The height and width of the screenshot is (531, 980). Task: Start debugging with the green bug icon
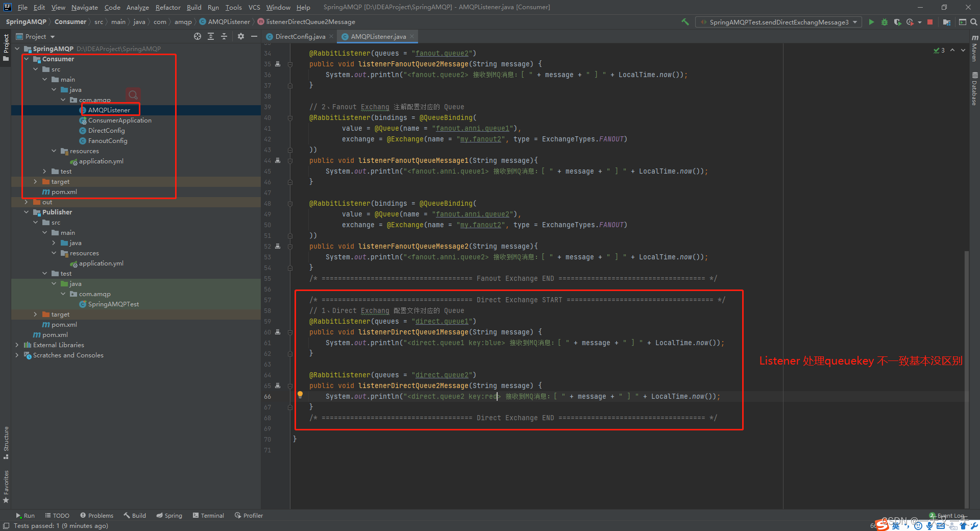point(885,22)
